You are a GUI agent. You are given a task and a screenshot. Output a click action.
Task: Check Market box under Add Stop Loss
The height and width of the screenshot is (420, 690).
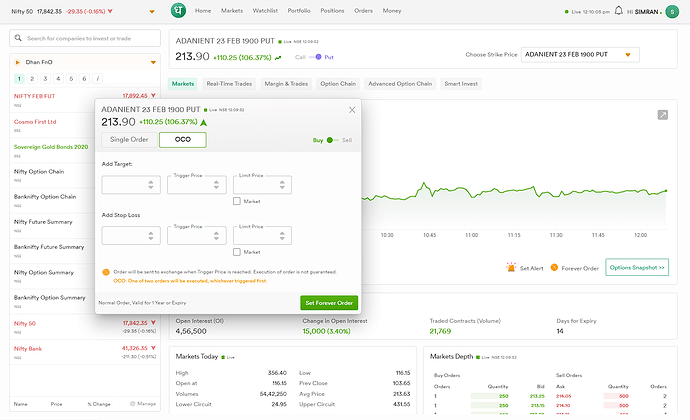click(x=237, y=252)
